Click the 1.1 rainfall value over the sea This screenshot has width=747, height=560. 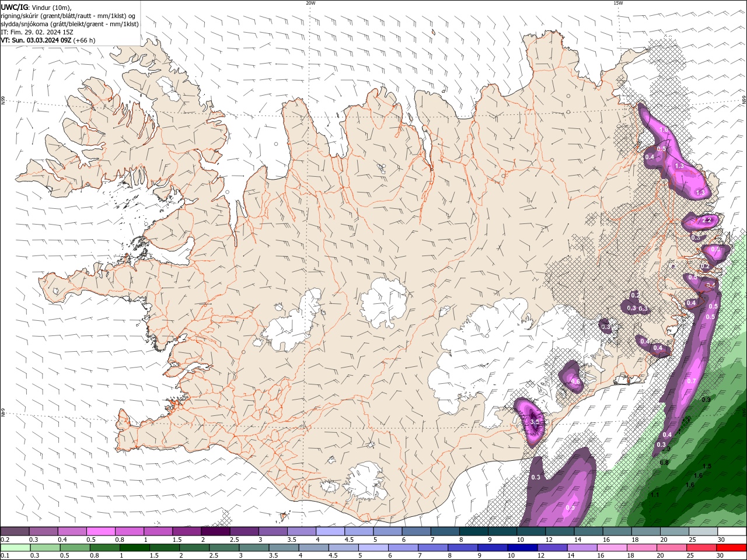[x=655, y=495]
